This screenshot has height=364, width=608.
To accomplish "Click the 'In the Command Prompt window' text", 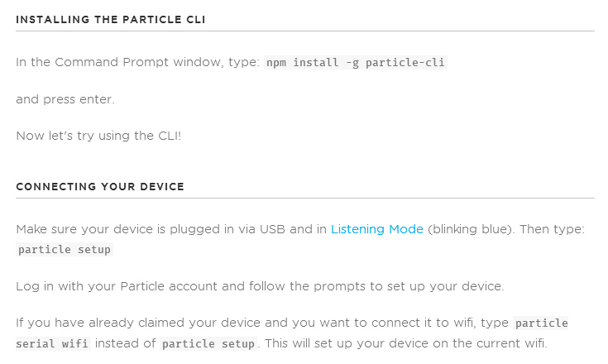I will (x=137, y=62).
